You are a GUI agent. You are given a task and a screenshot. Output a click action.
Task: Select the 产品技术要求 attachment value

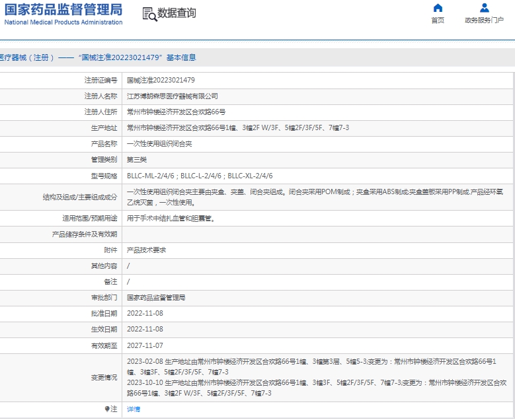point(146,250)
